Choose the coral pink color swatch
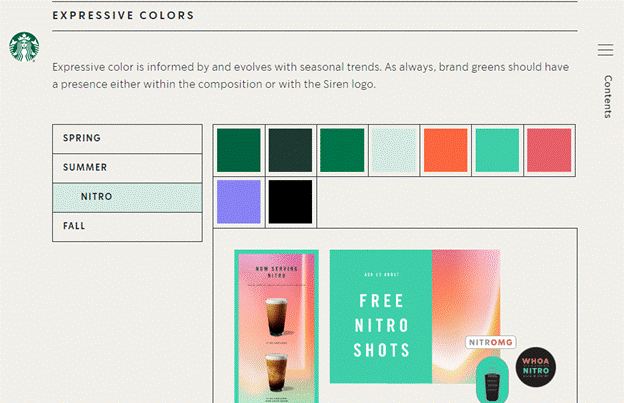The height and width of the screenshot is (403, 624). coord(550,150)
